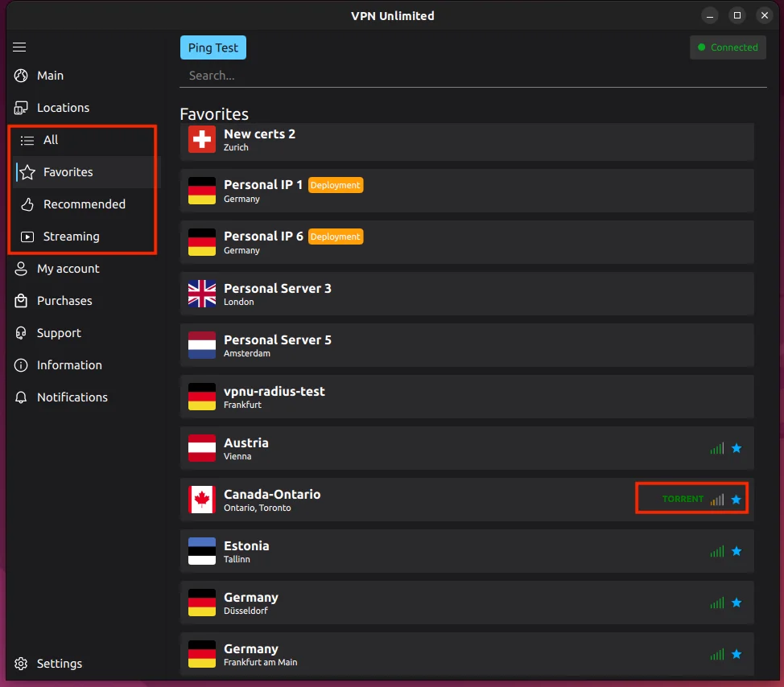Click the My account person icon
The width and height of the screenshot is (784, 687).
(x=21, y=269)
